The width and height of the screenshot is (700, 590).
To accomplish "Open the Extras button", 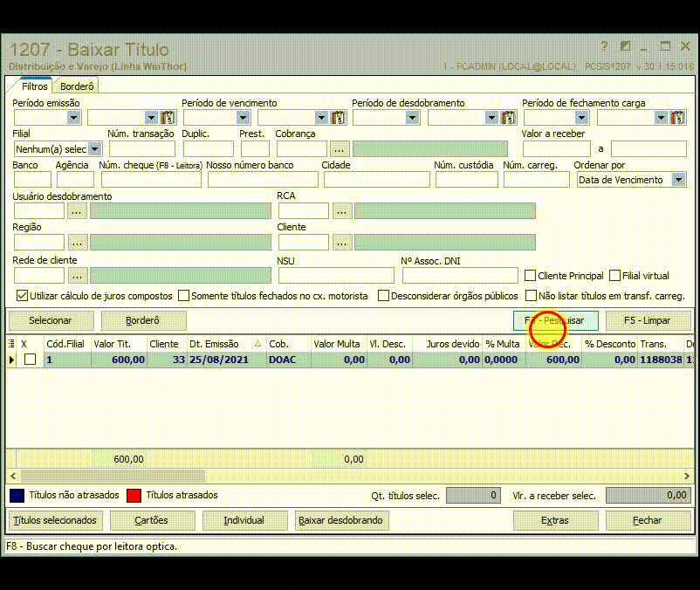I will click(x=555, y=520).
